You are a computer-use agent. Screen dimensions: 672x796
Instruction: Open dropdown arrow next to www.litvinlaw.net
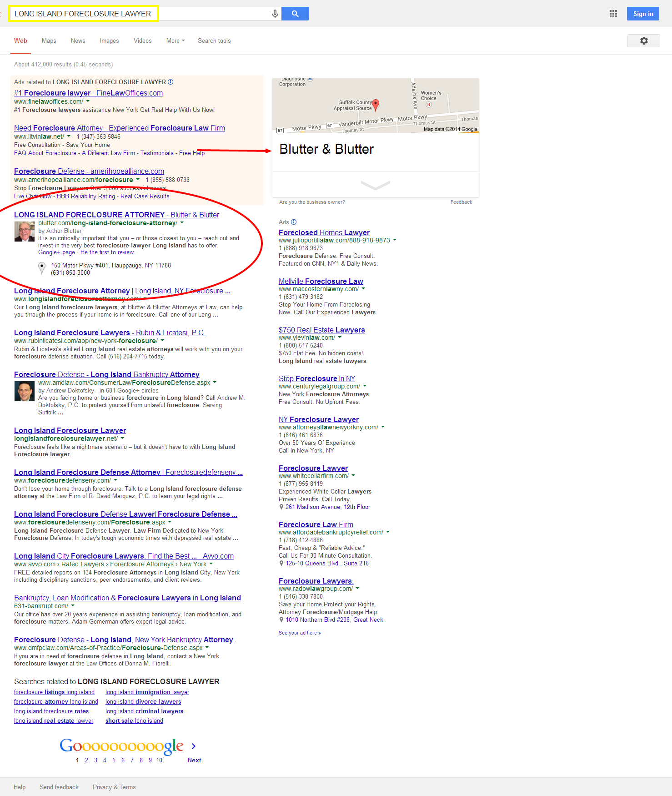[69, 136]
